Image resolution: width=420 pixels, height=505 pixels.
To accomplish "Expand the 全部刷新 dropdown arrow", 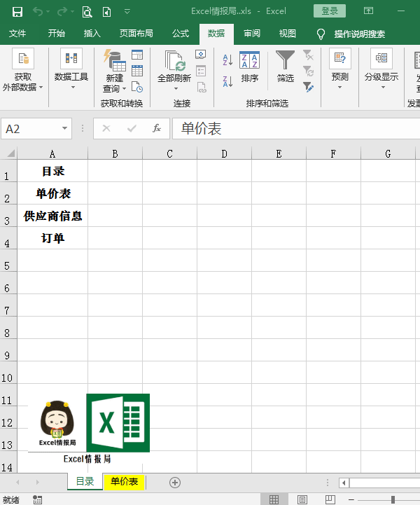I will pyautogui.click(x=176, y=88).
